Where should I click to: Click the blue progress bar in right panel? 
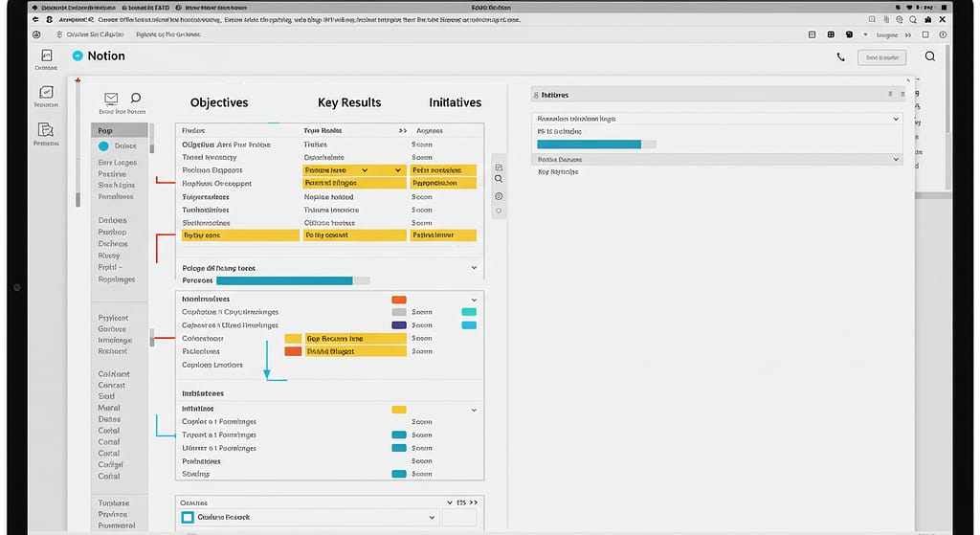click(589, 144)
